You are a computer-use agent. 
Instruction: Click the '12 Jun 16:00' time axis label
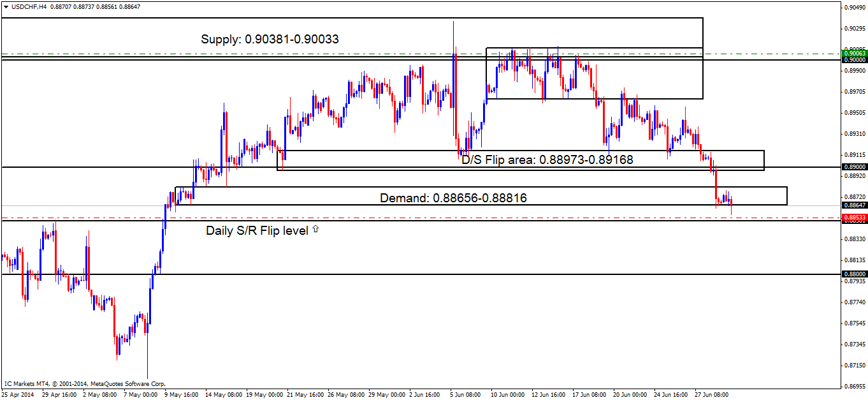pyautogui.click(x=549, y=395)
